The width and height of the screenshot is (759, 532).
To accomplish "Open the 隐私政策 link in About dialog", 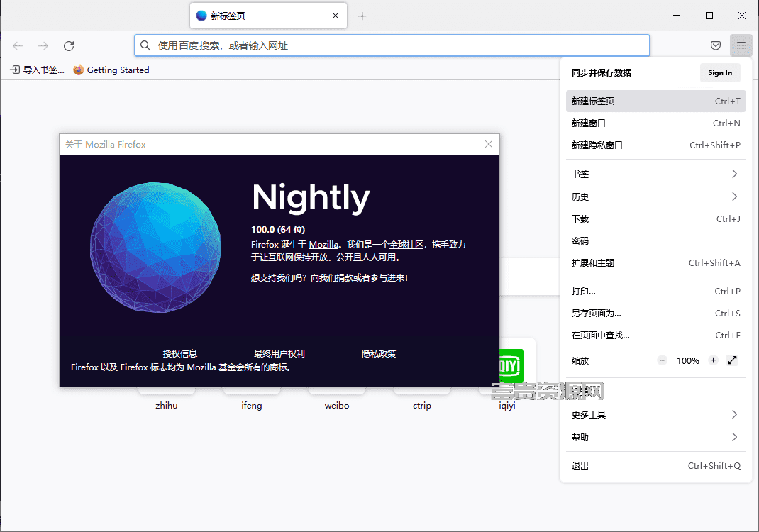I will [379, 354].
